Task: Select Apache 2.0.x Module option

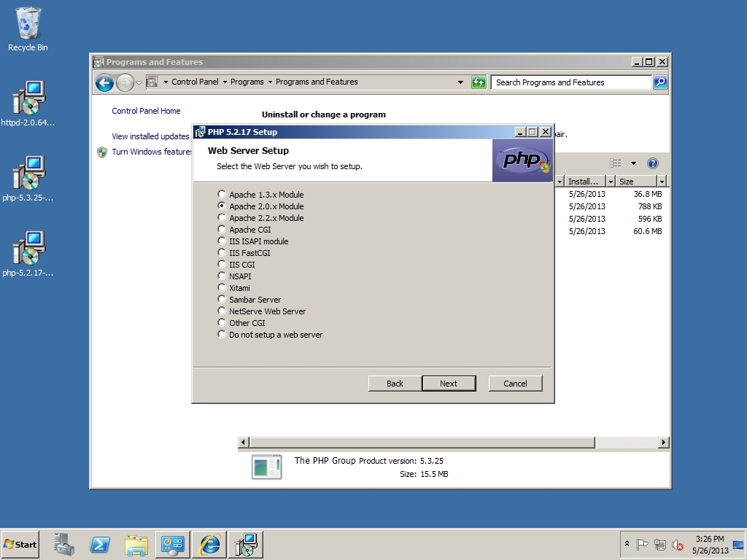Action: (222, 206)
